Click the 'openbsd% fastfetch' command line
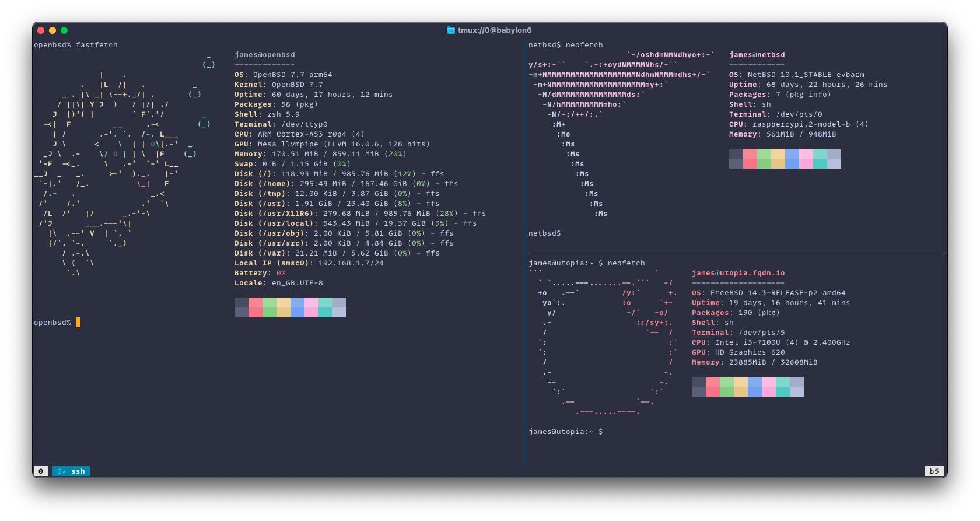 tap(76, 45)
